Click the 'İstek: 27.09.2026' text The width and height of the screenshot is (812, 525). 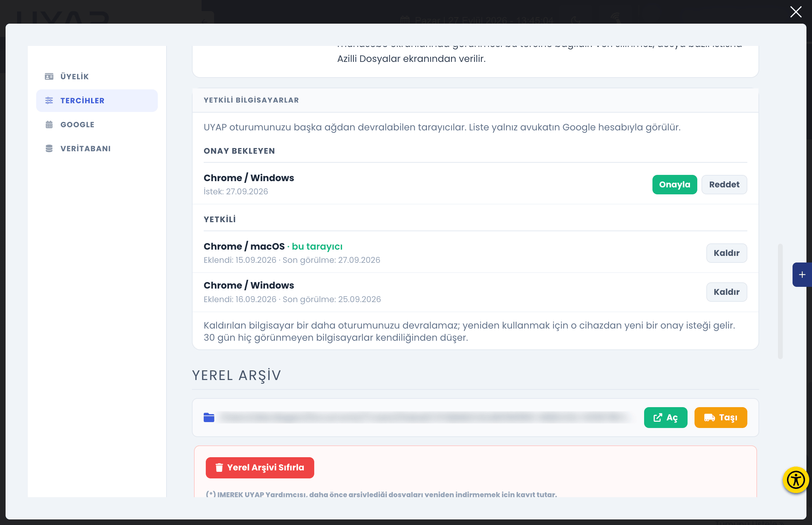click(x=236, y=192)
